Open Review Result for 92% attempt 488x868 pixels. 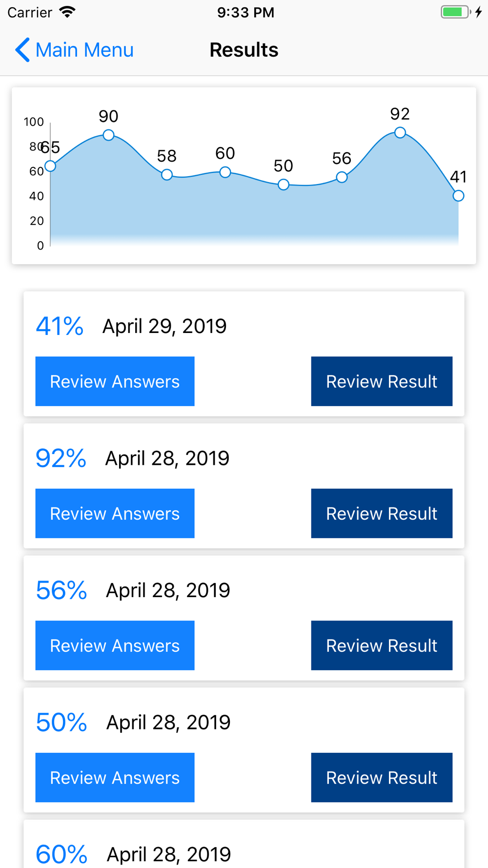coord(382,513)
